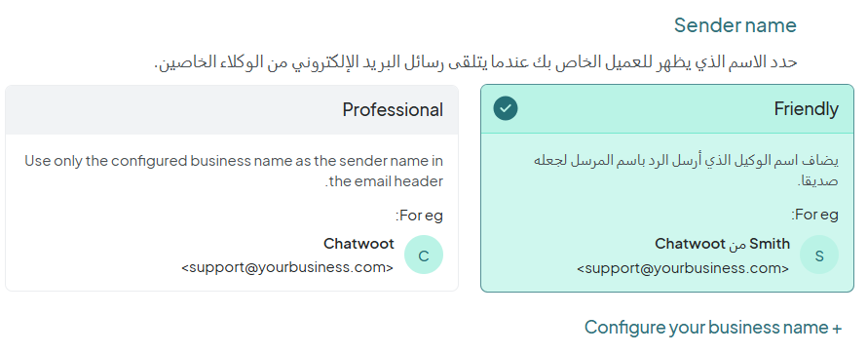Click support@yourbusiness.com in the Friendly card

tap(683, 268)
